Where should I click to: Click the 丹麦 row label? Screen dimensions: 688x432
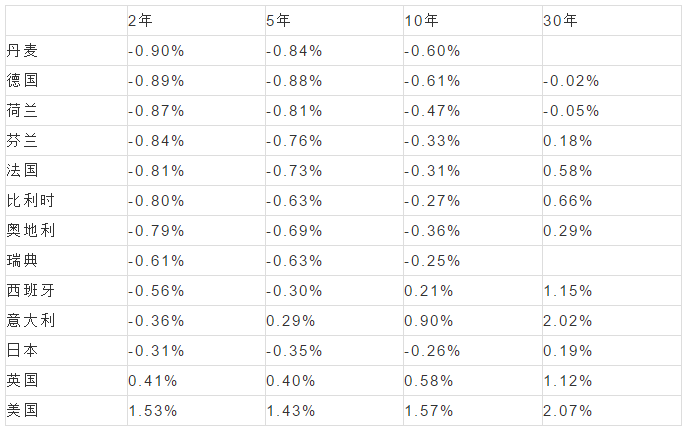[x=22, y=51]
